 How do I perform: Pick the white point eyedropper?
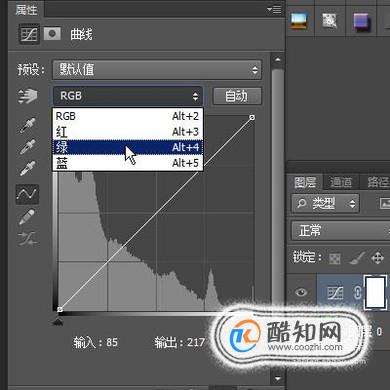click(x=28, y=168)
